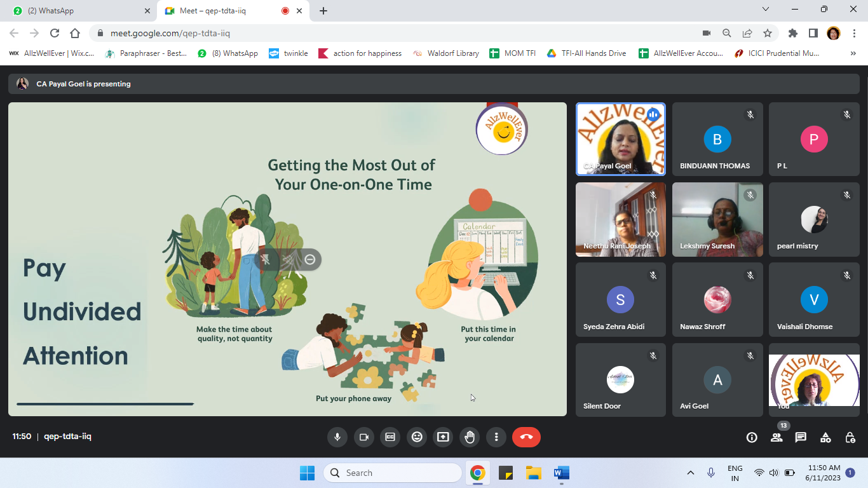
Task: Open the Waldorf Library bookmark
Action: pos(446,53)
